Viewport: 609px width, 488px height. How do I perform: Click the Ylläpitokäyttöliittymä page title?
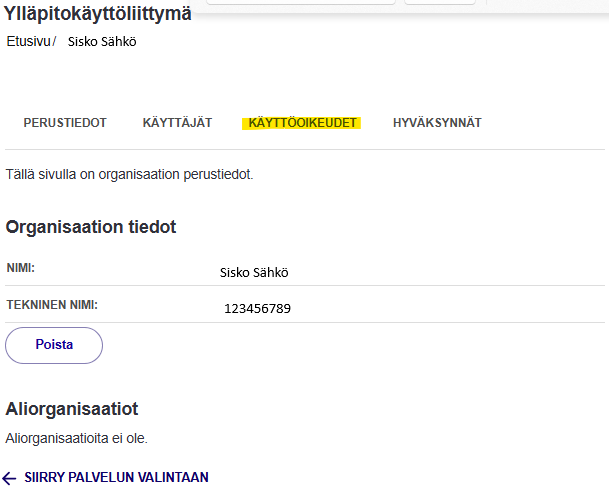(x=98, y=13)
